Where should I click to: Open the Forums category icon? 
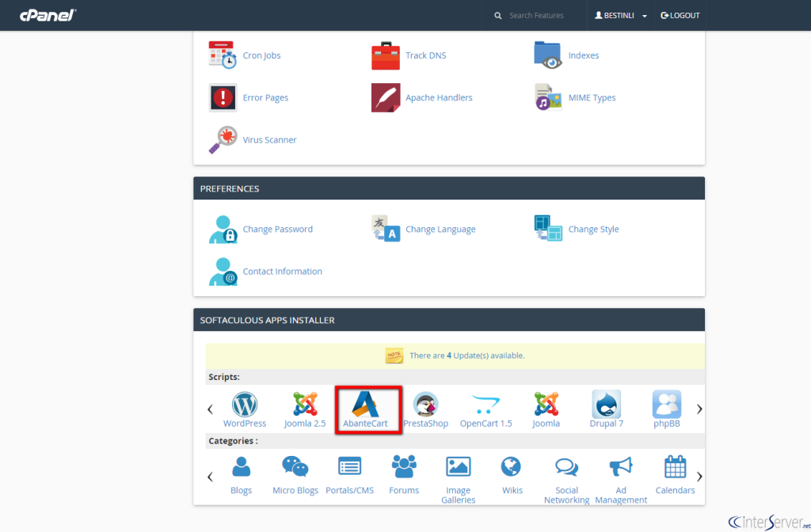point(404,467)
